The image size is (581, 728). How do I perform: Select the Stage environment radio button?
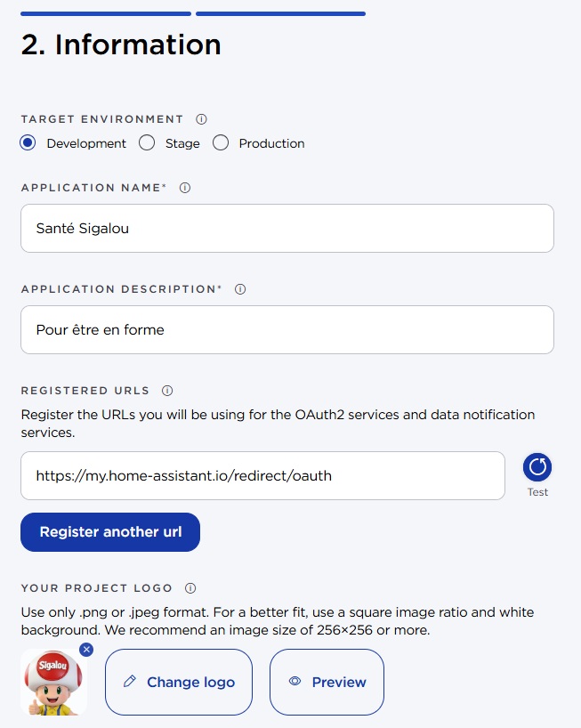(x=147, y=143)
